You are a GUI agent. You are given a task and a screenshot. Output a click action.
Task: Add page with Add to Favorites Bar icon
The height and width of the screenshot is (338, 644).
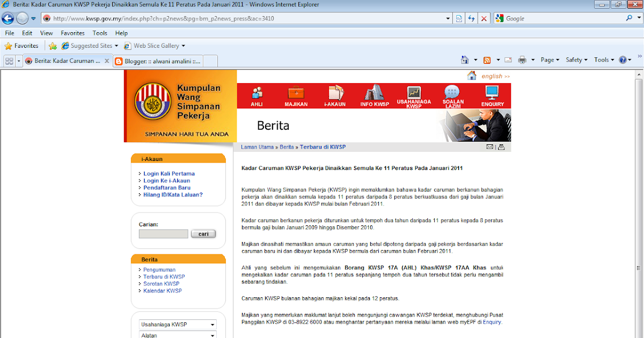[53, 46]
